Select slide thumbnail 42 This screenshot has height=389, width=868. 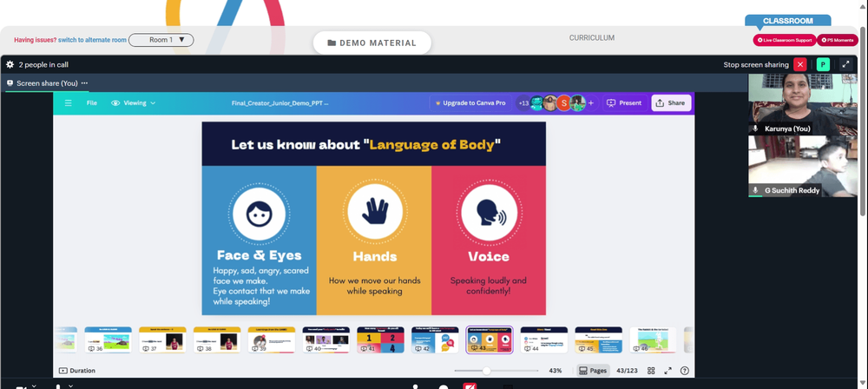[x=435, y=340]
